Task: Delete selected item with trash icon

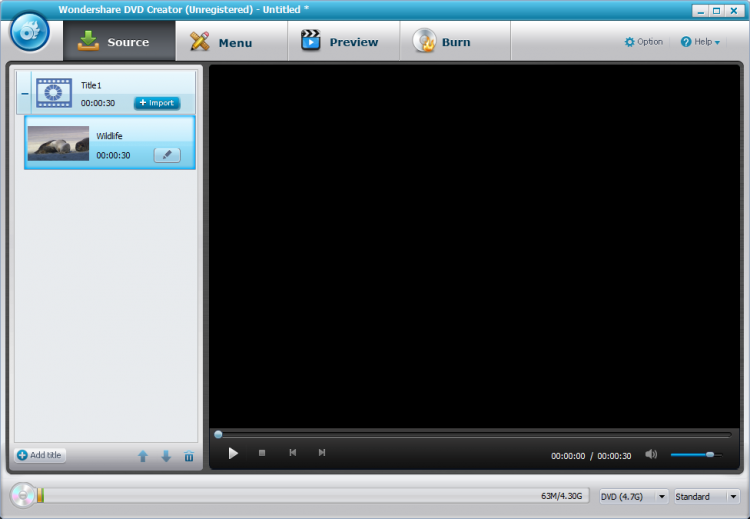Action: (189, 456)
